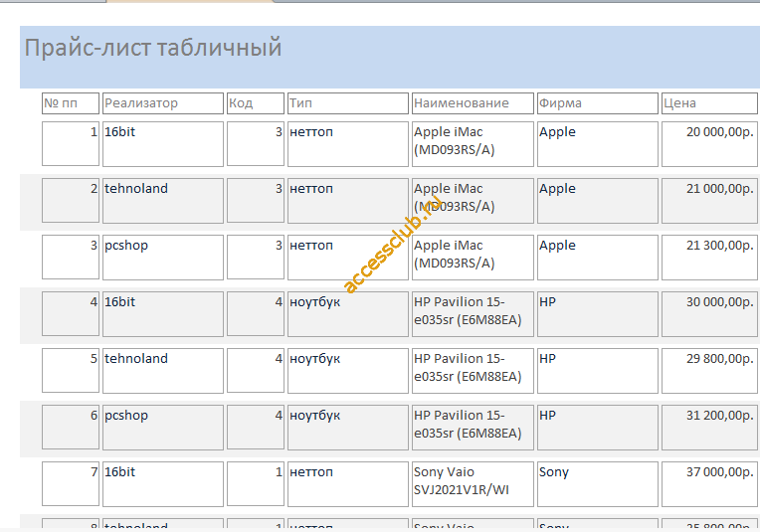This screenshot has height=532, width=760.
Task: Click the 'ноутбук' type cell in row 5
Action: click(x=348, y=371)
